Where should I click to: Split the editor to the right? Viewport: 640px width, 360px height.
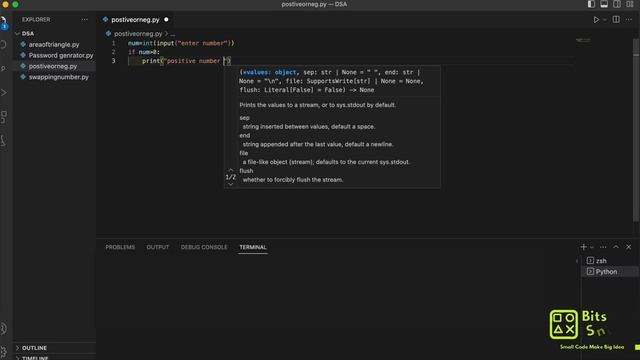tap(616, 20)
